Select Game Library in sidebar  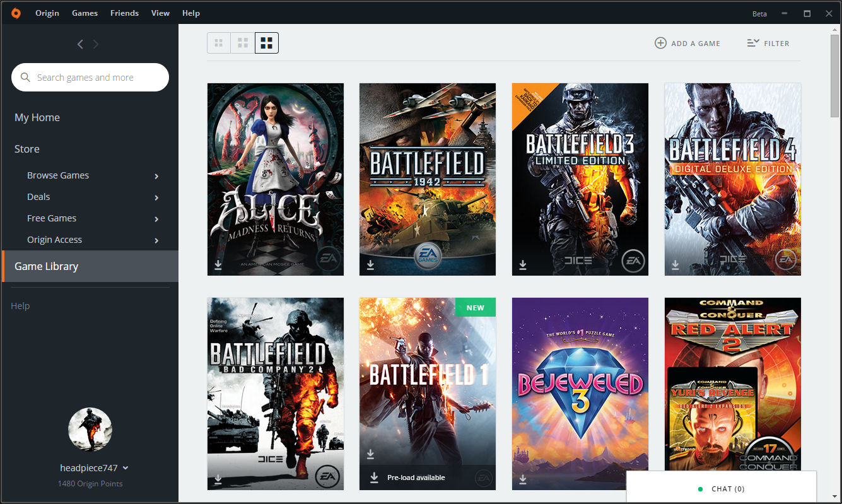[x=90, y=266]
